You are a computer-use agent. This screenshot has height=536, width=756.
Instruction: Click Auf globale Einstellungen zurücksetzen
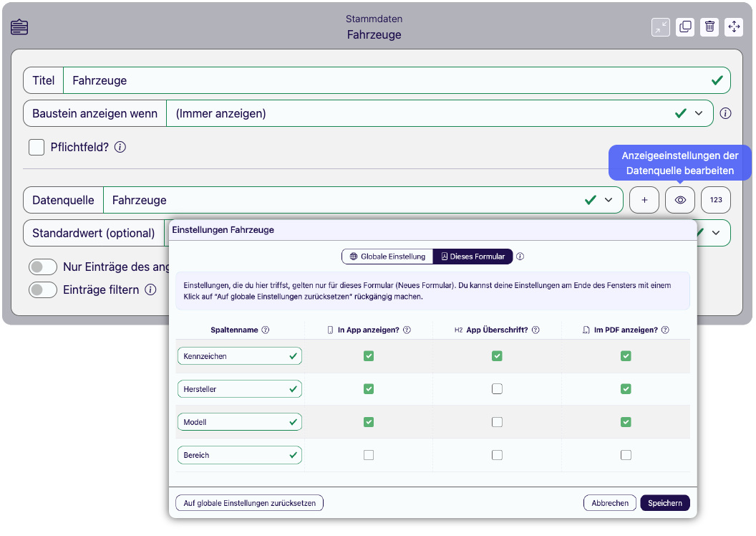[249, 503]
